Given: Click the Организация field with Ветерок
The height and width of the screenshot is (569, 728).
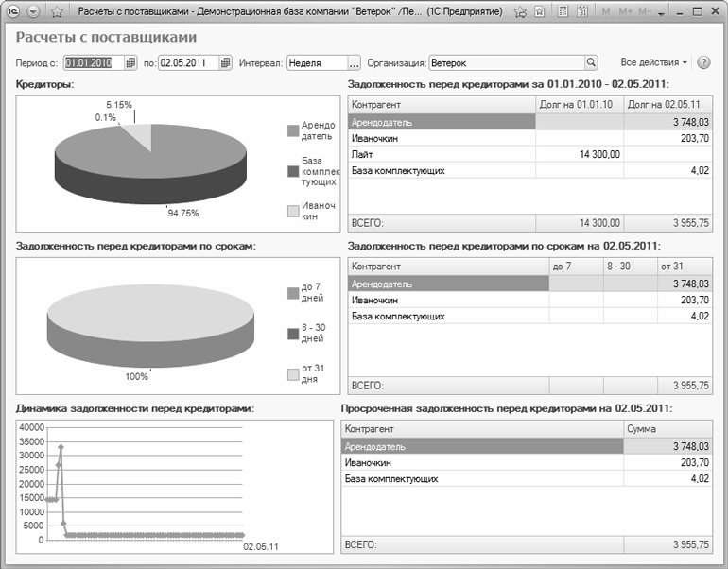Looking at the screenshot, I should point(507,62).
